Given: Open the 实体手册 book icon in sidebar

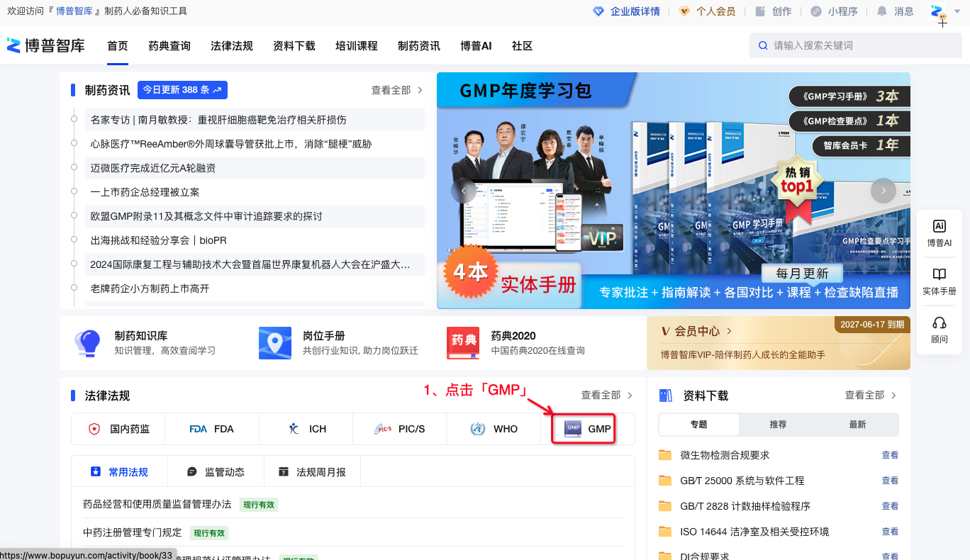Looking at the screenshot, I should pos(940,274).
